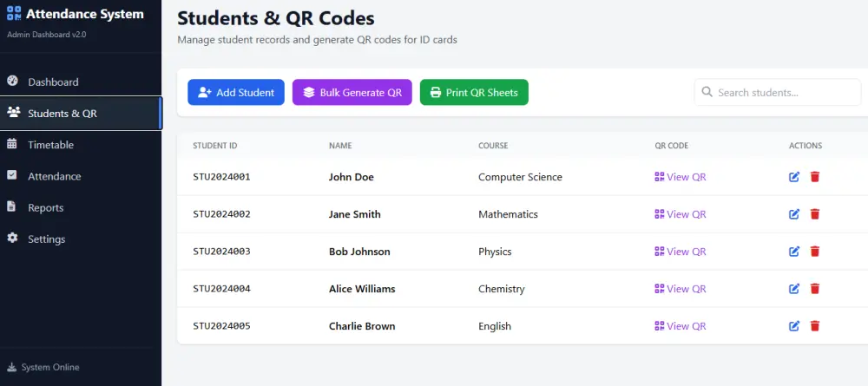View the QR code for Jane Smith
This screenshot has height=386, width=868.
coord(681,214)
